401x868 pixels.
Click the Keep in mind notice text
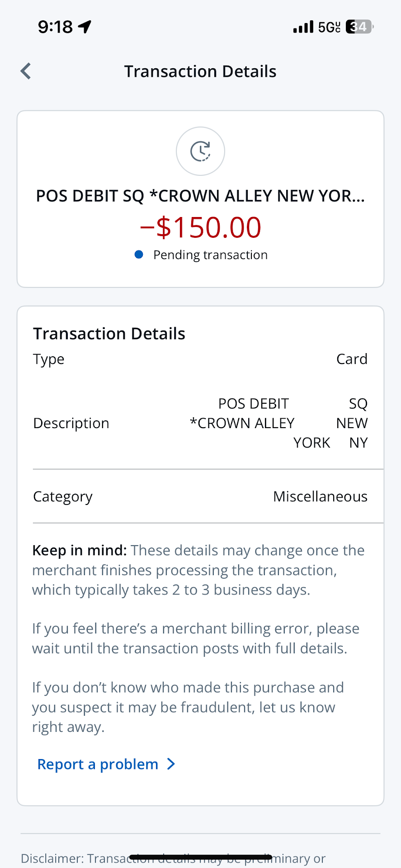pyautogui.click(x=198, y=570)
